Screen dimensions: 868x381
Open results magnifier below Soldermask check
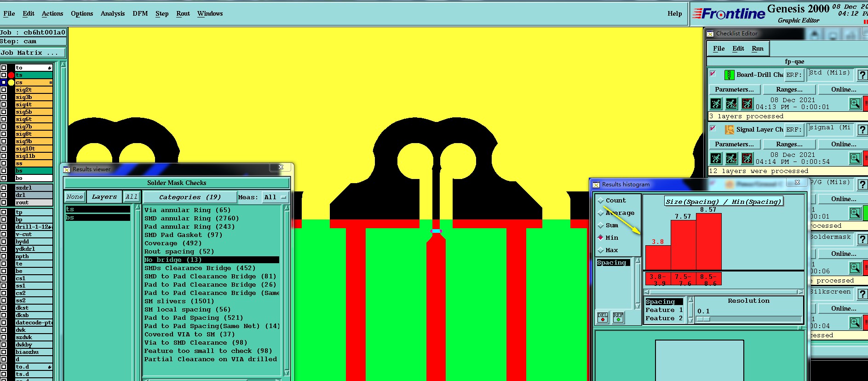click(855, 268)
